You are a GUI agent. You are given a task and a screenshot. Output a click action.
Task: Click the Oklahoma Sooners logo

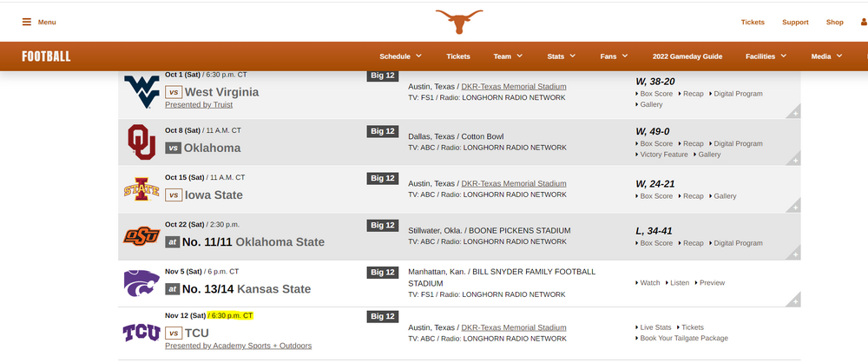pyautogui.click(x=141, y=142)
